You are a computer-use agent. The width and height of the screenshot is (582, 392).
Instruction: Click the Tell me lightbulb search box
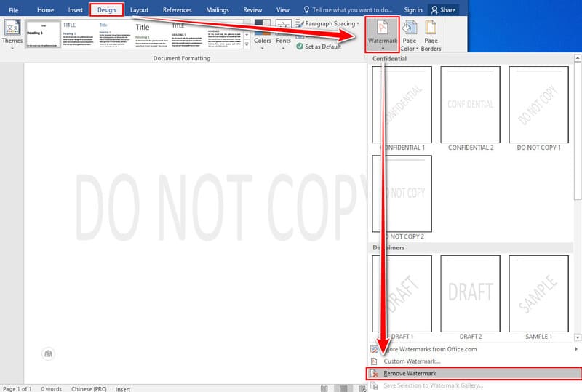[x=348, y=10]
